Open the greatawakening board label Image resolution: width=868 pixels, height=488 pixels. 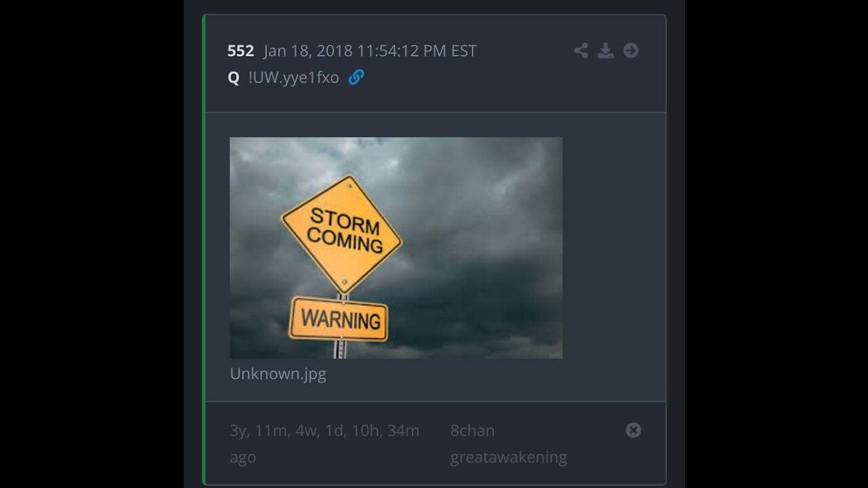pyautogui.click(x=509, y=457)
